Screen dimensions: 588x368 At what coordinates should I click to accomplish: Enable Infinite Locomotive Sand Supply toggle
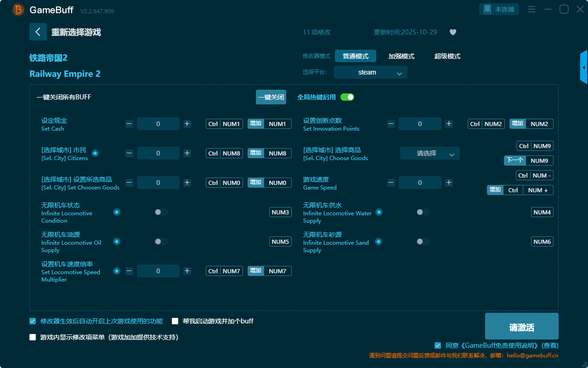pyautogui.click(x=423, y=241)
